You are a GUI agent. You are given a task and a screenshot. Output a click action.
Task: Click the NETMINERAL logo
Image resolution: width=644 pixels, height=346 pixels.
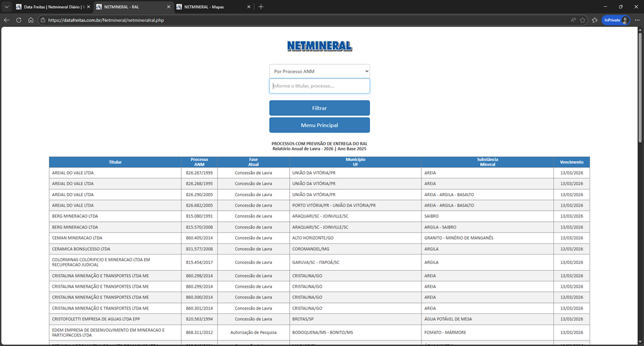[x=320, y=46]
